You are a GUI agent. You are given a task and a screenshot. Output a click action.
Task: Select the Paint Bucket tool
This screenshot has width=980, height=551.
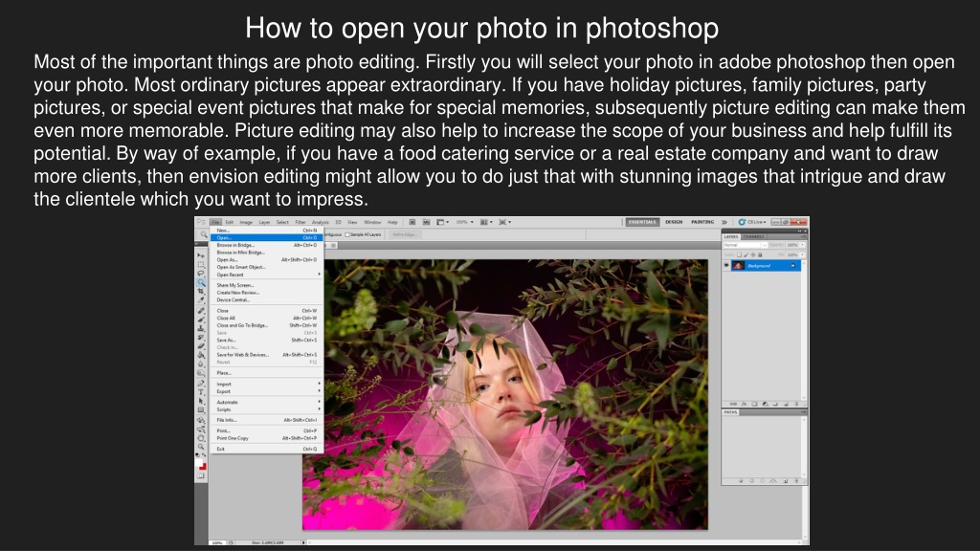(201, 355)
